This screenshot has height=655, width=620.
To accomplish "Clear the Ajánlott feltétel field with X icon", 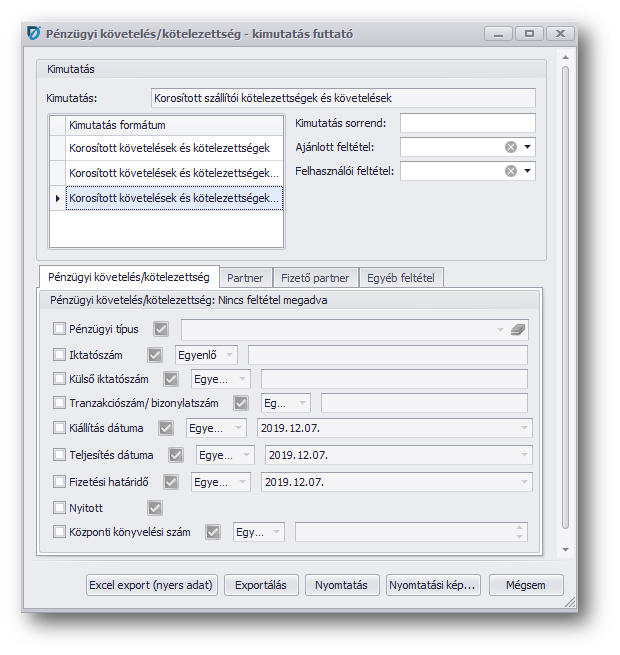I will [511, 147].
